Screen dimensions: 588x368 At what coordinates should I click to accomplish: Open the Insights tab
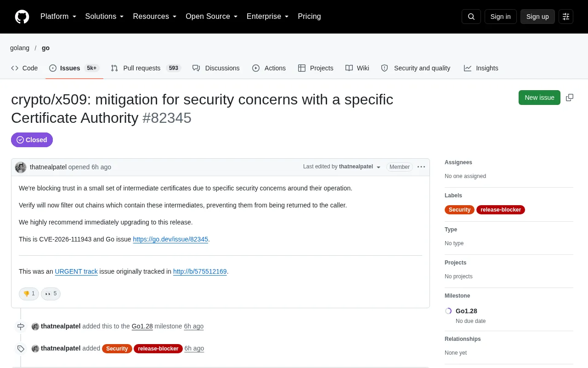(481, 68)
